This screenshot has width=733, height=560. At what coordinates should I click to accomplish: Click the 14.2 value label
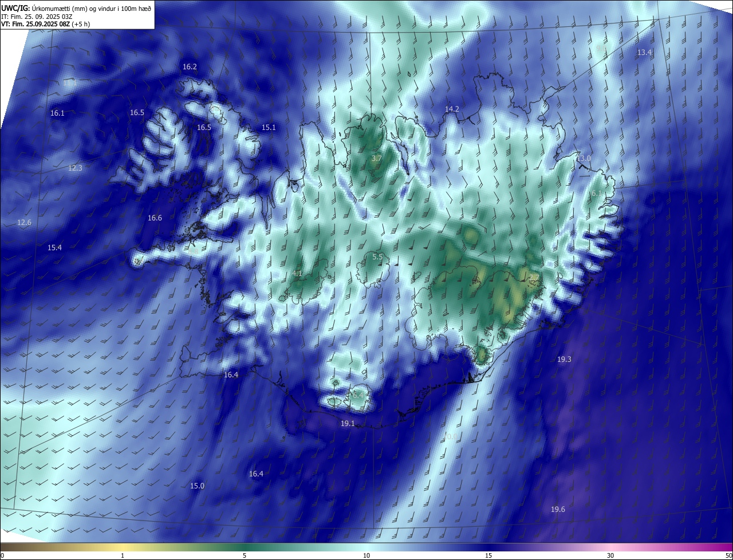coord(452,109)
